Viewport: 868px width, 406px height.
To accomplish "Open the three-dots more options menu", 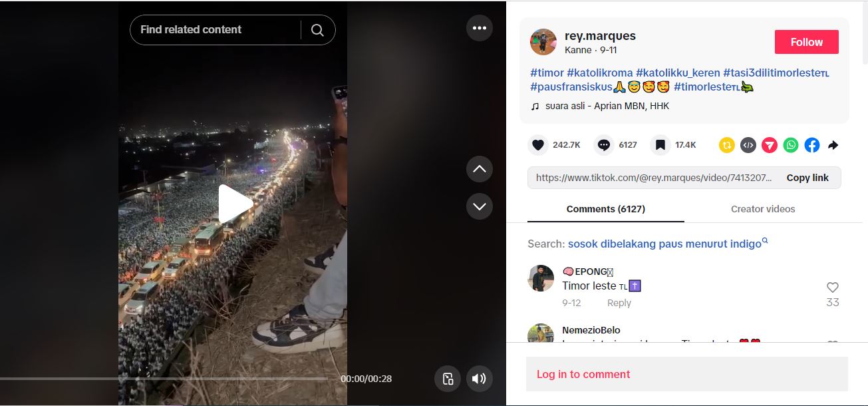I will point(480,28).
